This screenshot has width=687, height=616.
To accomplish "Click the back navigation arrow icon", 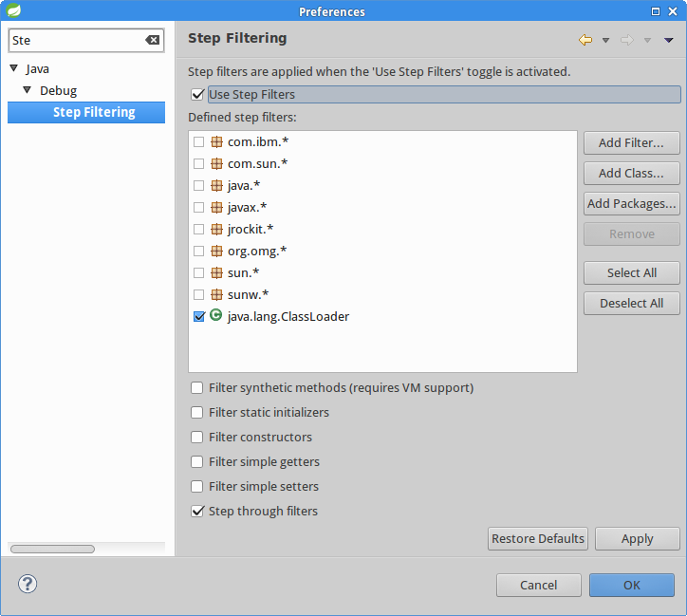I will point(585,40).
